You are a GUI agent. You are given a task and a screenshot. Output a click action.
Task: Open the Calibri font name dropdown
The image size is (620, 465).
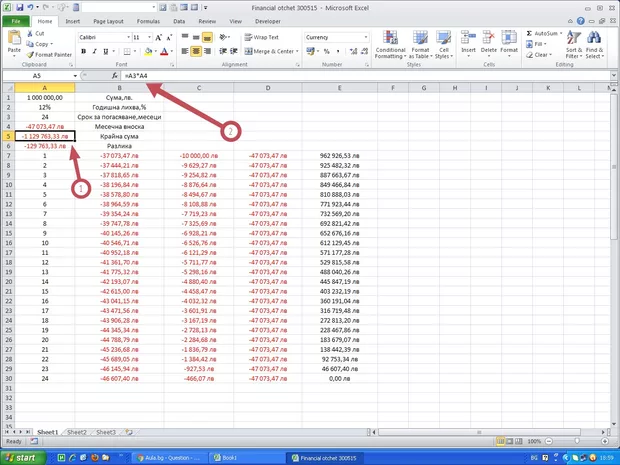pos(126,37)
